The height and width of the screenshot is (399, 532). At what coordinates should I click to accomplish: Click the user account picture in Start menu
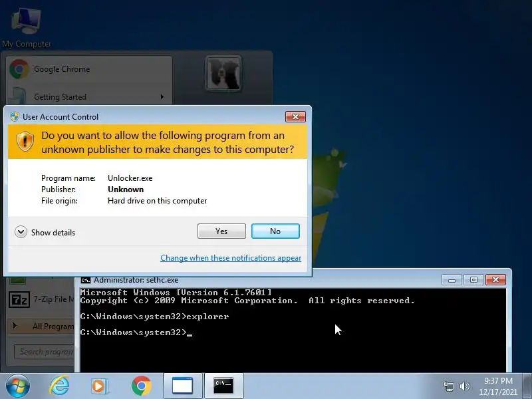tap(223, 73)
